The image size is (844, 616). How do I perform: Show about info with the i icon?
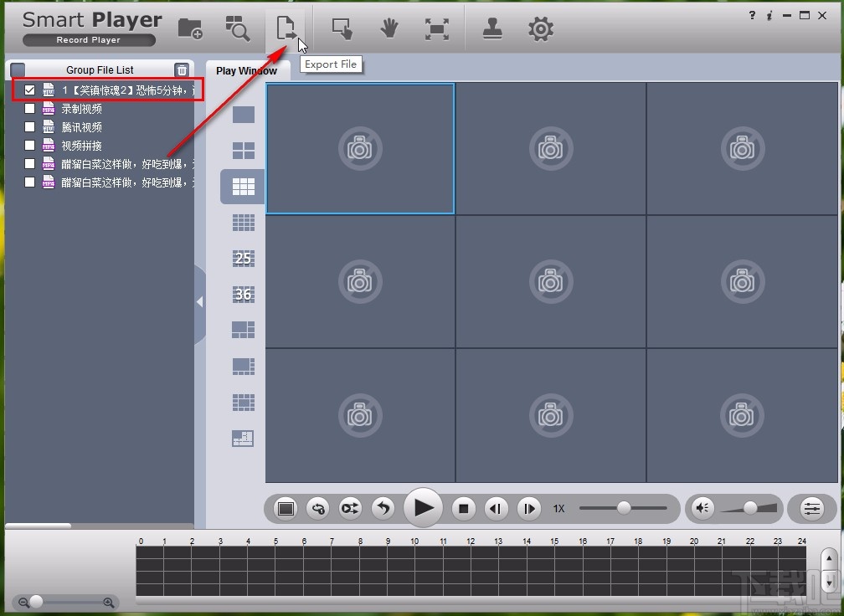(x=769, y=16)
